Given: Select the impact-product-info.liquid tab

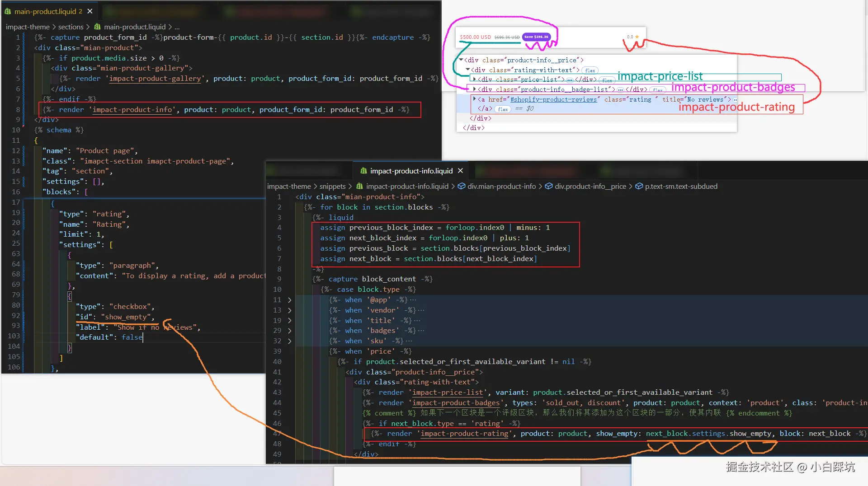Looking at the screenshot, I should click(412, 171).
